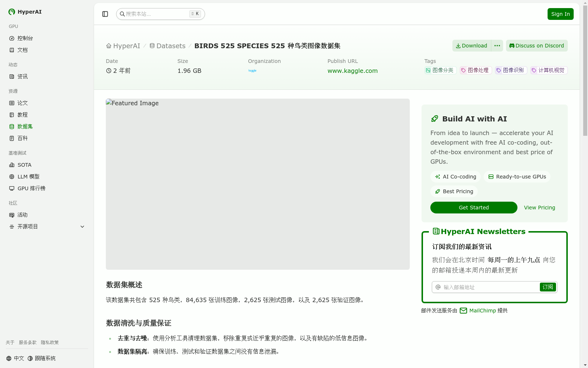Click the 数据集概述 heading
The image size is (588, 368).
coord(124,285)
